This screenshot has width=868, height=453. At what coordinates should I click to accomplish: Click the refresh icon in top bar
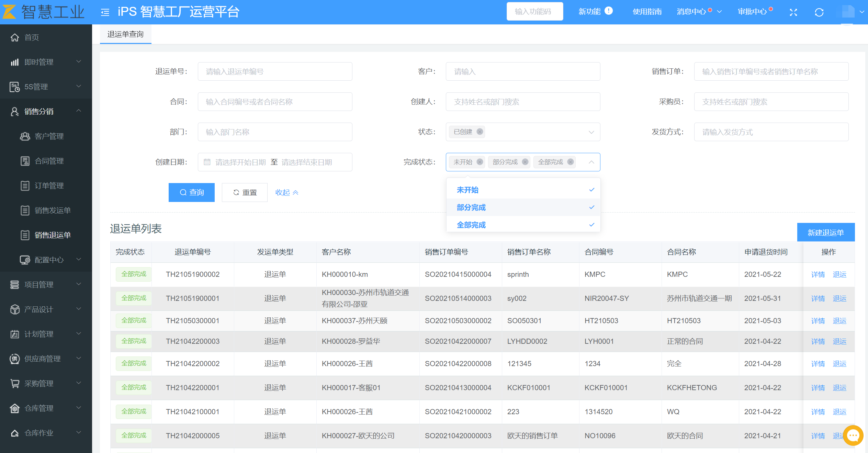(819, 12)
